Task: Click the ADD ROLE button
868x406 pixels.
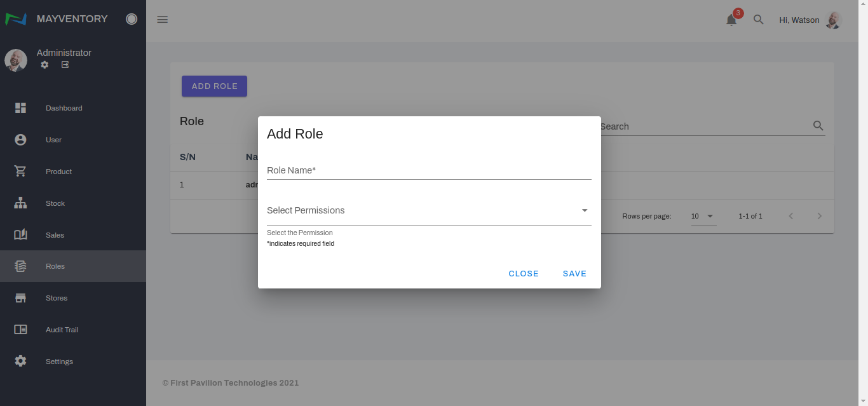Action: click(x=214, y=86)
